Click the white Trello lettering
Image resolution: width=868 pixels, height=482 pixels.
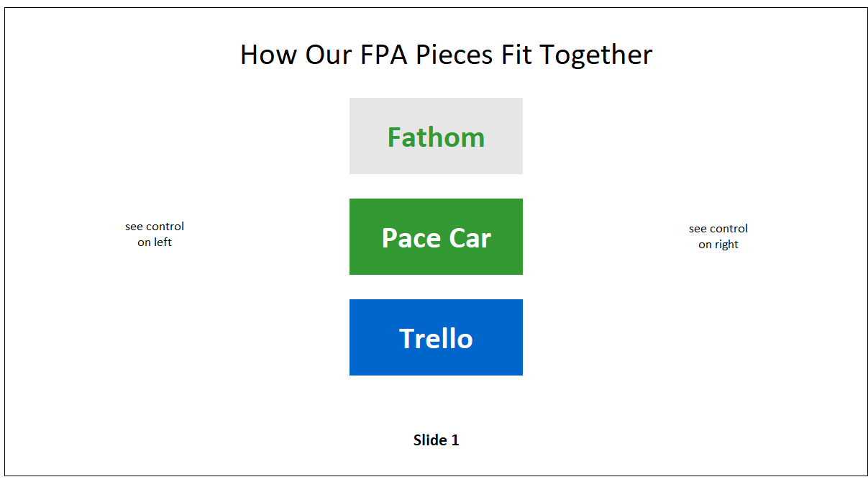click(x=436, y=338)
